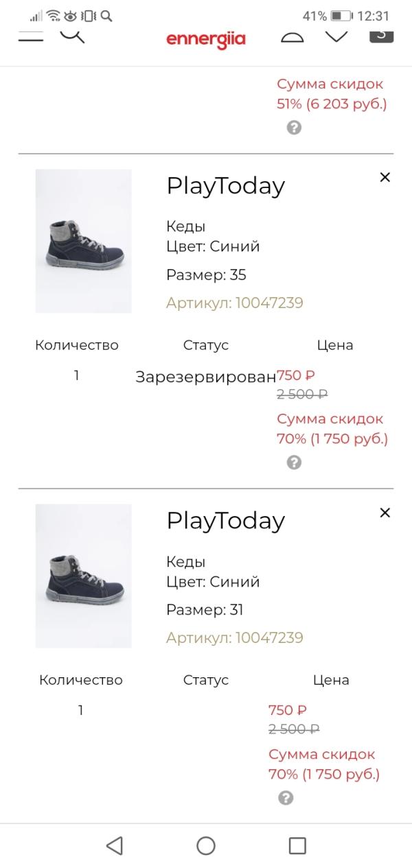Open size 31 sneakers product photo
412x868 pixels.
[x=83, y=576]
